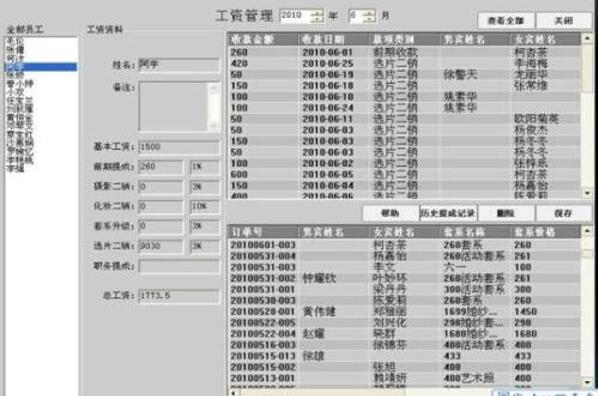Click lower table scroll up arrow

click(x=587, y=230)
